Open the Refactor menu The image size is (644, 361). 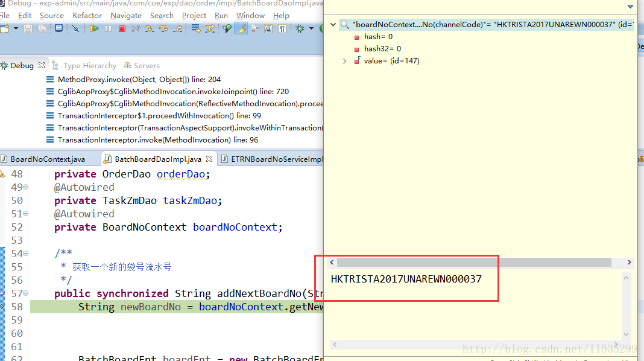87,16
